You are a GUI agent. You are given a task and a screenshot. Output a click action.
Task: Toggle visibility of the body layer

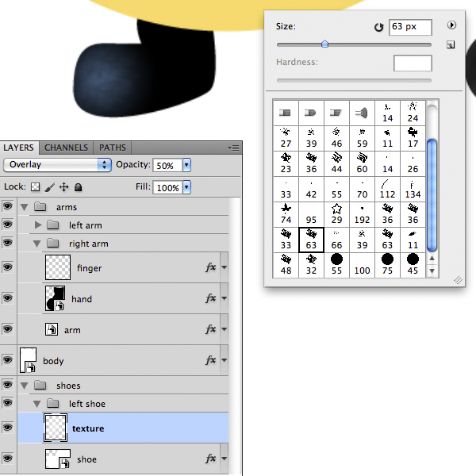(x=9, y=360)
